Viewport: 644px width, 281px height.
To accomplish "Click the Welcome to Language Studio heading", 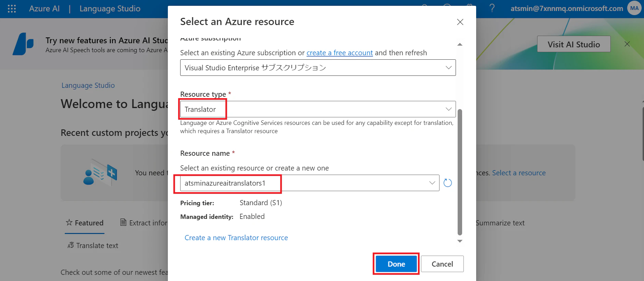I will pos(114,104).
